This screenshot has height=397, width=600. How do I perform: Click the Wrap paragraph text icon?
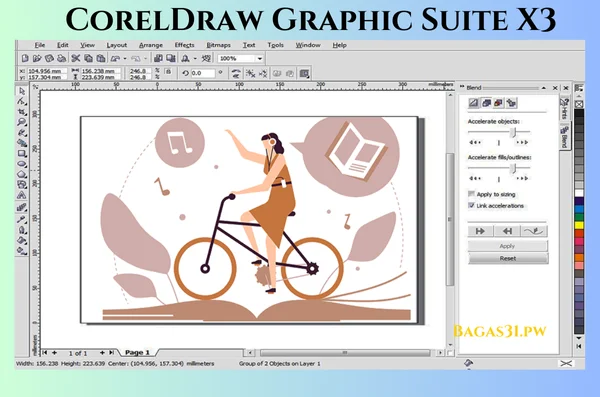(x=305, y=73)
